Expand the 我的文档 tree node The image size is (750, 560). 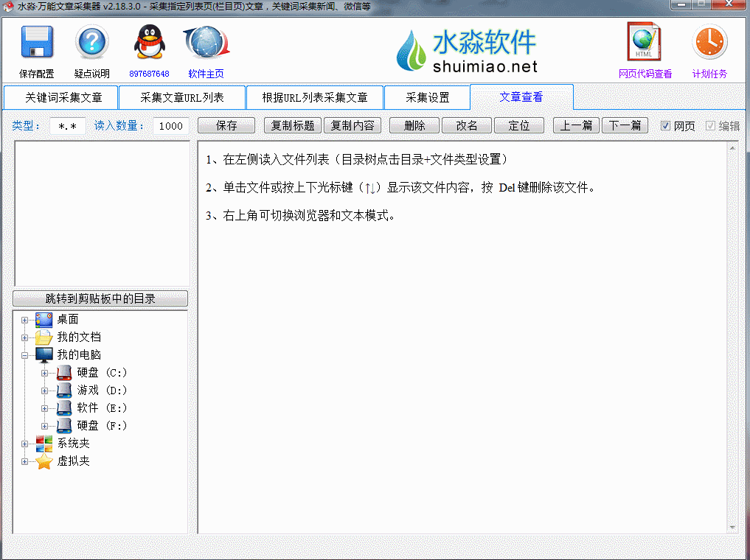point(25,337)
